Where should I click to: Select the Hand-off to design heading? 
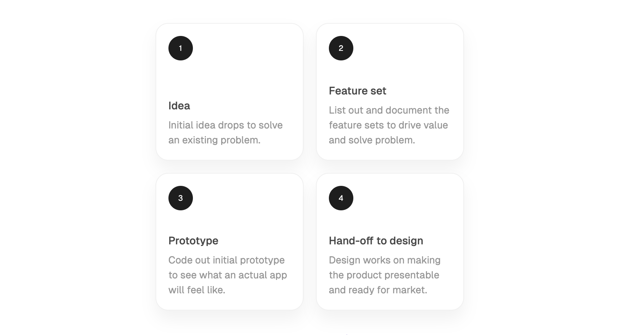click(376, 241)
